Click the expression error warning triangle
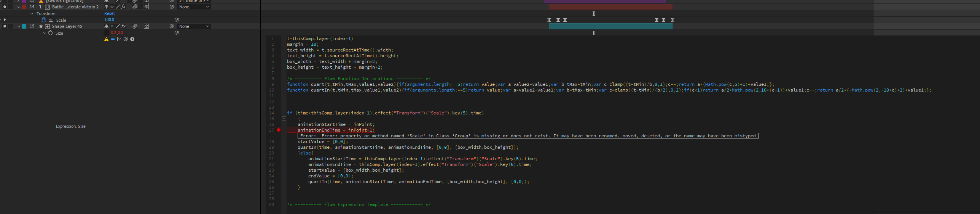 [106, 39]
